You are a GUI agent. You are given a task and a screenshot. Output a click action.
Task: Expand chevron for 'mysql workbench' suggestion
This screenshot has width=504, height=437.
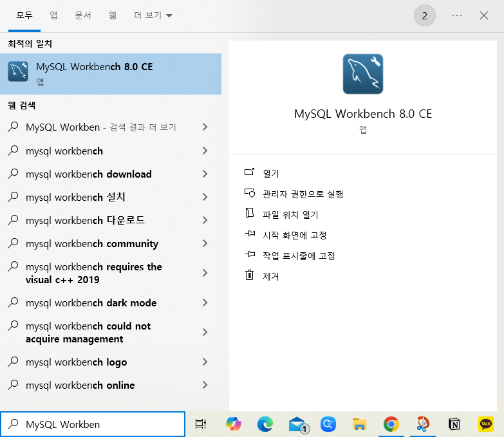click(x=205, y=151)
